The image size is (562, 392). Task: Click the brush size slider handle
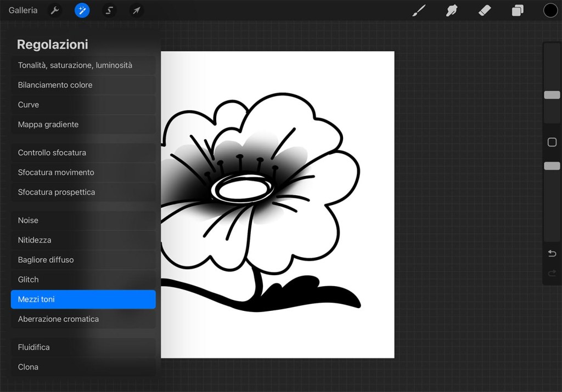[552, 95]
